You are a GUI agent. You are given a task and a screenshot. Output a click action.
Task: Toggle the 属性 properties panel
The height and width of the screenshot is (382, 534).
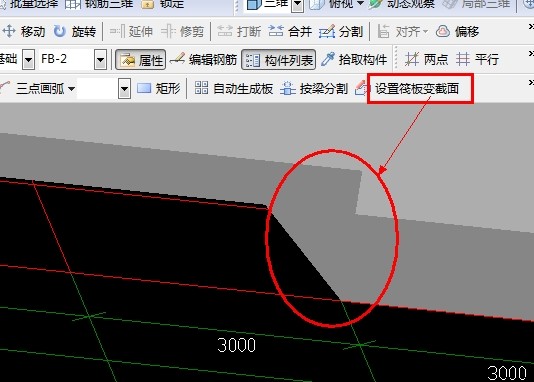141,60
